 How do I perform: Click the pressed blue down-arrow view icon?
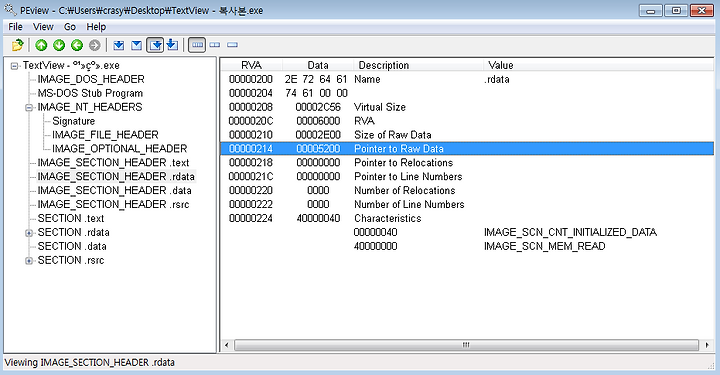[155, 45]
